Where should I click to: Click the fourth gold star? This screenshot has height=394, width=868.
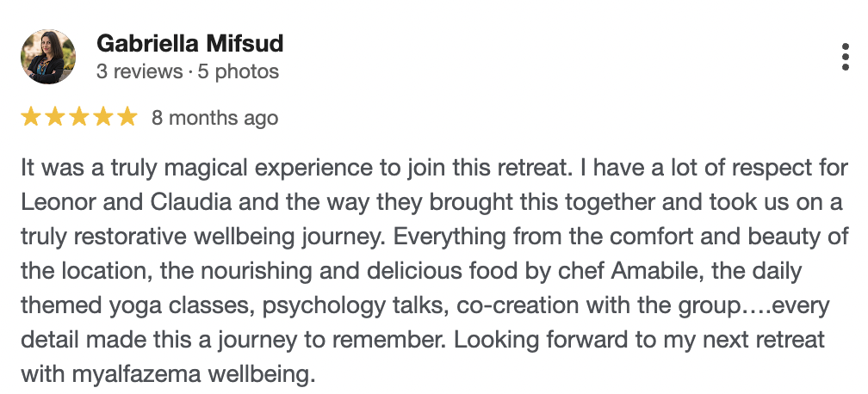(x=103, y=117)
